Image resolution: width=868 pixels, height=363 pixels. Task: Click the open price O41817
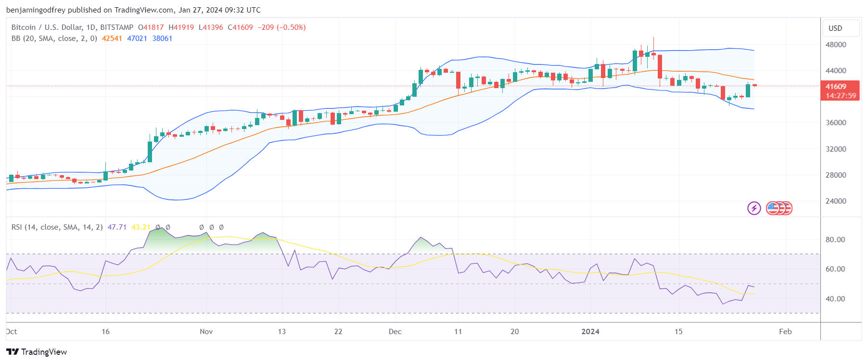pos(151,27)
